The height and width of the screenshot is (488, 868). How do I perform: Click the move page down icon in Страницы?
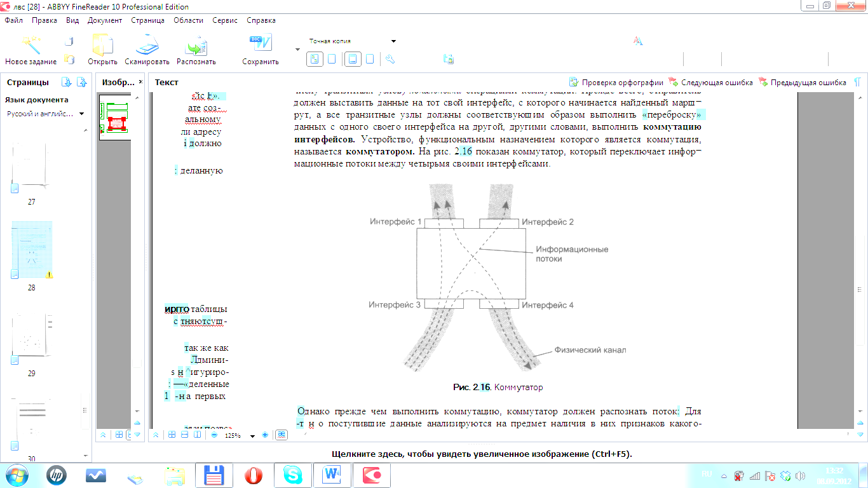tap(66, 82)
